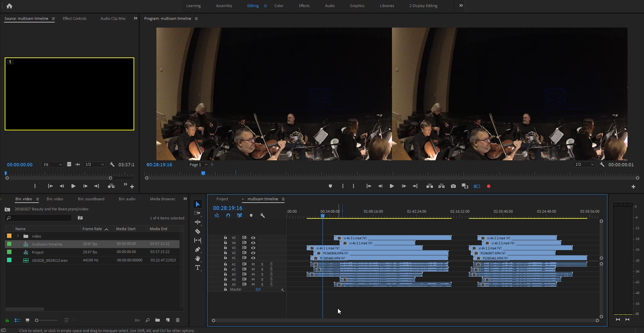This screenshot has height=333, width=644.
Task: Switch to the Color workspace
Action: 279,6
